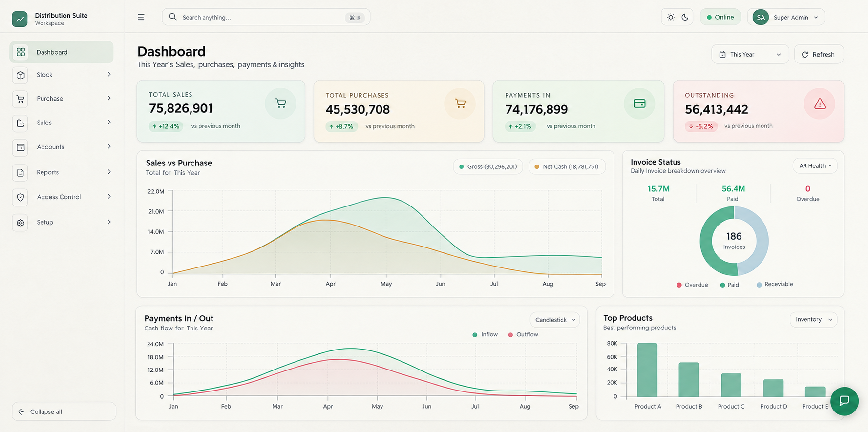
Task: Click the Stock box icon
Action: pyautogui.click(x=21, y=75)
